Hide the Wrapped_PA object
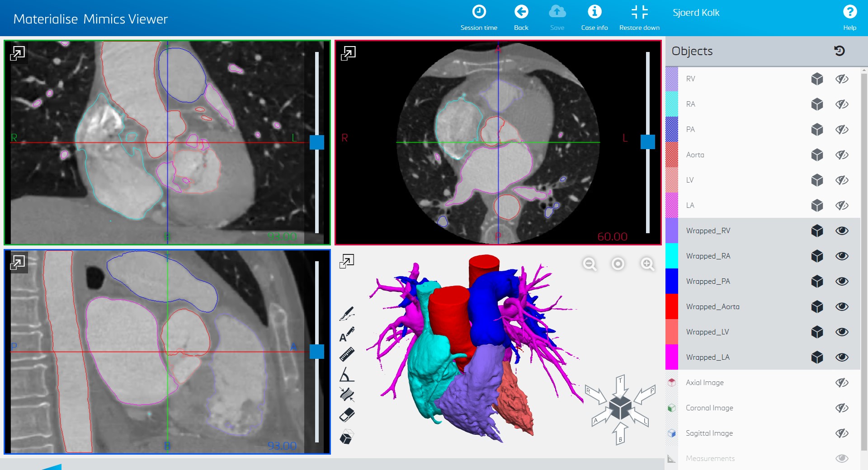The width and height of the screenshot is (868, 470). pos(842,282)
